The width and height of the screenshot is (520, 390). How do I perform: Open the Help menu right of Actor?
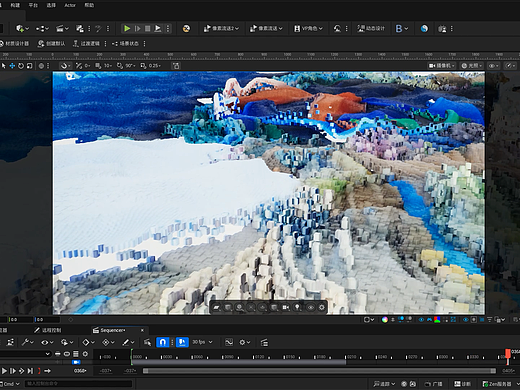(89, 5)
